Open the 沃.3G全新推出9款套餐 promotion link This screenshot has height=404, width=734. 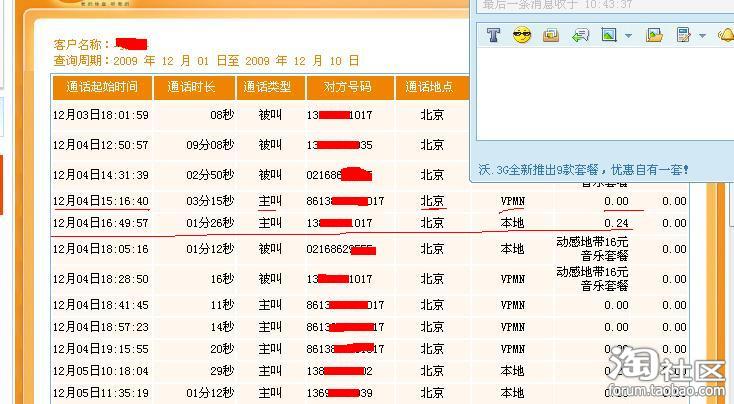583,169
